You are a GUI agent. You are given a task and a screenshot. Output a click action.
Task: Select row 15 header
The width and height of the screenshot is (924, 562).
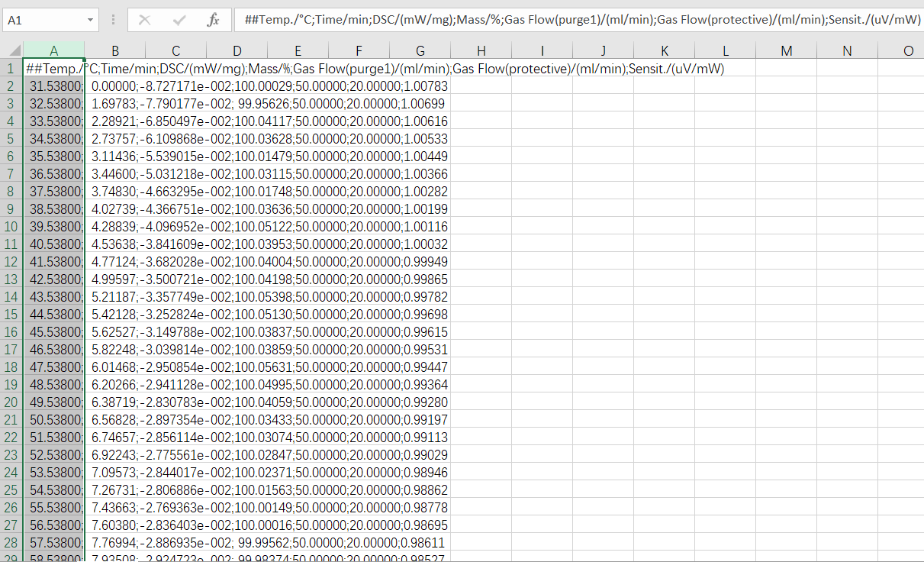tap(11, 315)
